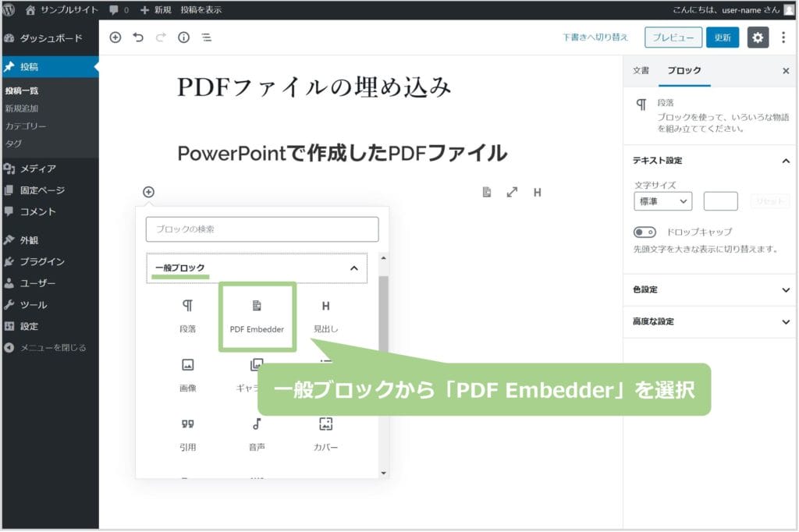Click the 更新 button
Screen dimensions: 799x532
722,37
